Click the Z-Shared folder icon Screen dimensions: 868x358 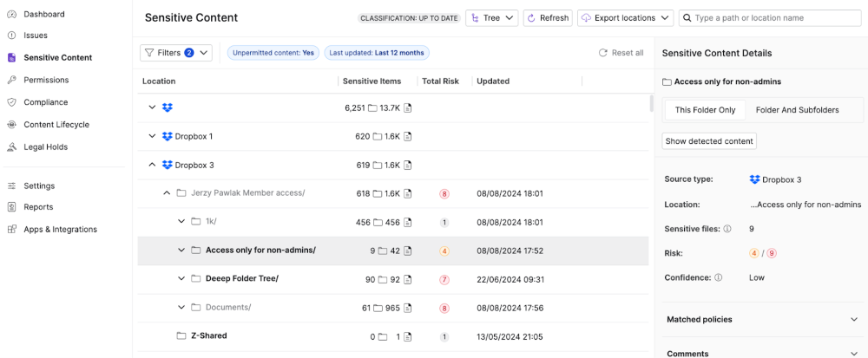coord(181,336)
